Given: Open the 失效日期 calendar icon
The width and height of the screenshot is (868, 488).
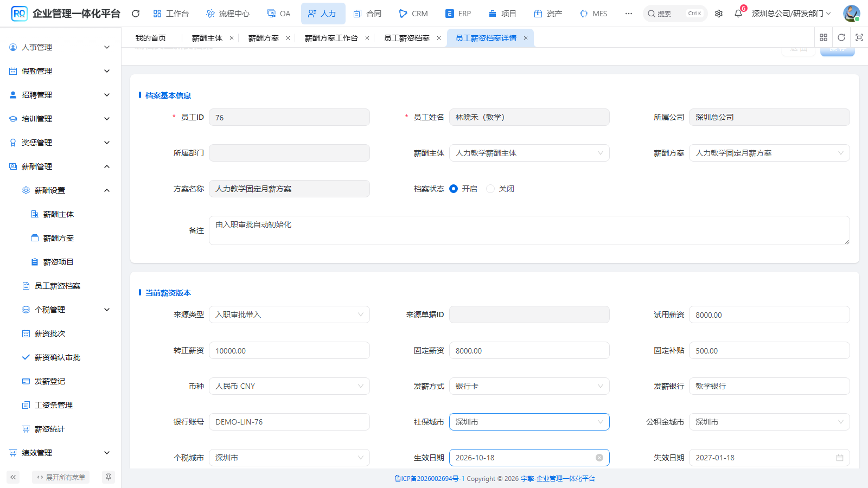Looking at the screenshot, I should point(840,458).
